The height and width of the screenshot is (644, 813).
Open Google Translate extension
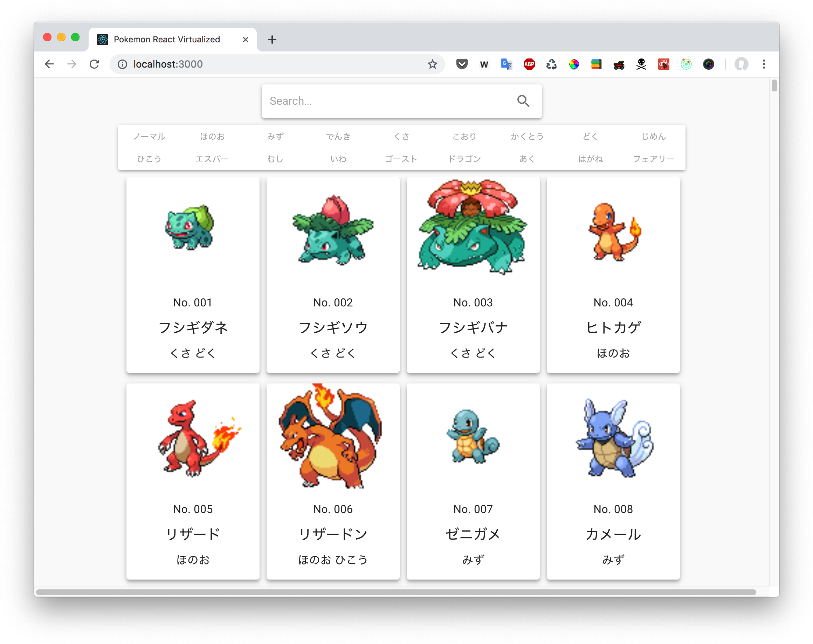(507, 64)
